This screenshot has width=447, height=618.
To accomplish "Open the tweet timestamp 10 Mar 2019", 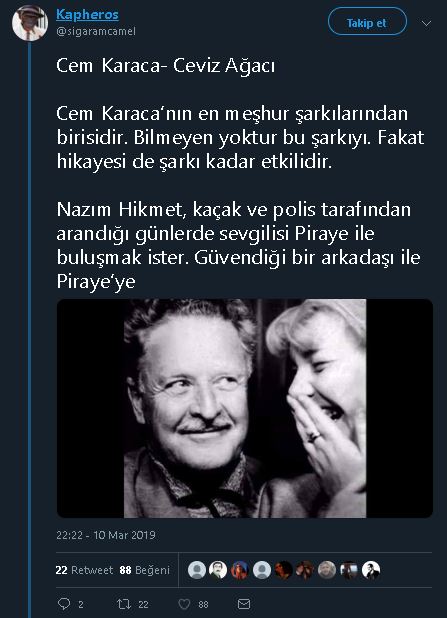I will coord(106,535).
